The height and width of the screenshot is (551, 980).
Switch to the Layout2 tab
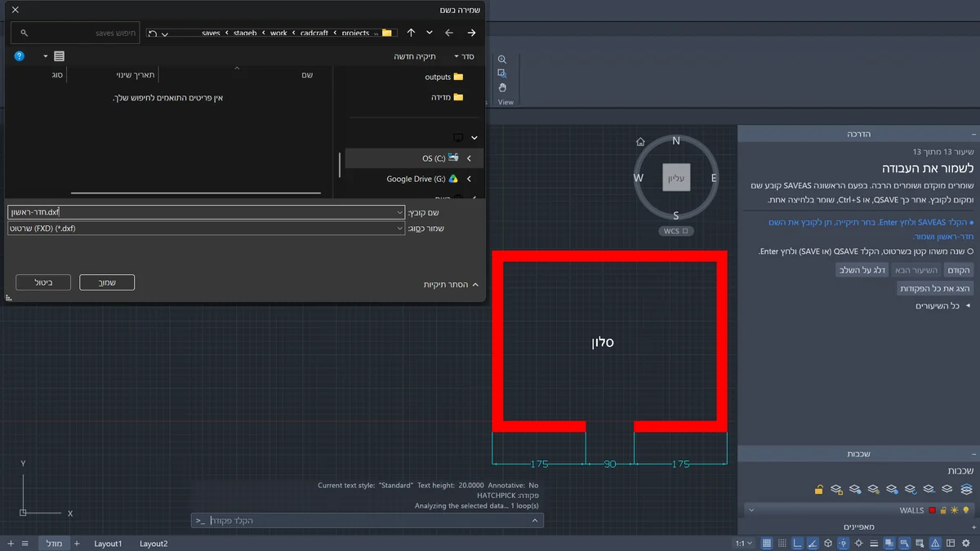point(154,543)
